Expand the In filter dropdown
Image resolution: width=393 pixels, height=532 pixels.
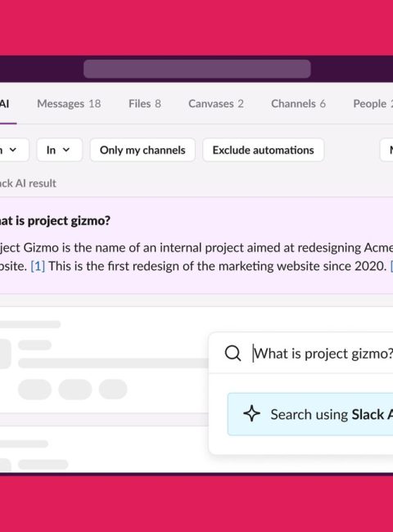click(59, 150)
